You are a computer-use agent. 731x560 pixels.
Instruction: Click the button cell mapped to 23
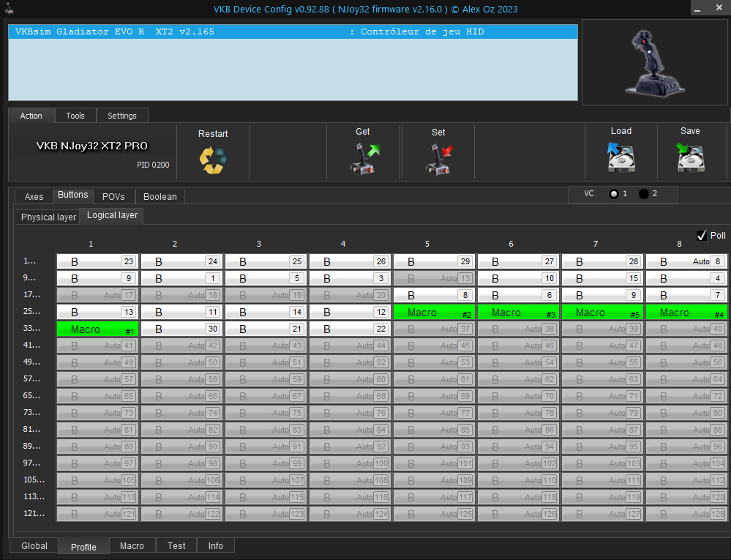(x=98, y=261)
